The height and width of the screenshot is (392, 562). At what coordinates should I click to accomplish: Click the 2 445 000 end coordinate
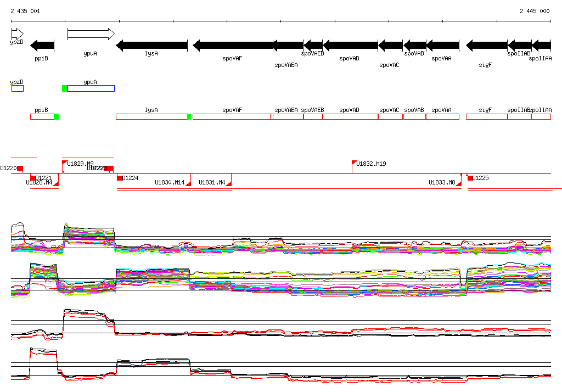(x=535, y=11)
